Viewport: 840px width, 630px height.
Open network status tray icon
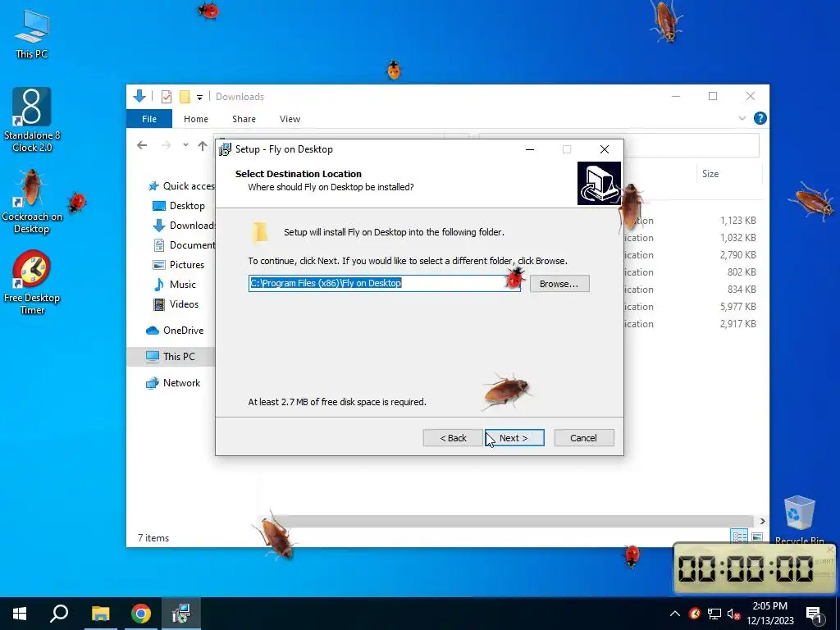714,614
